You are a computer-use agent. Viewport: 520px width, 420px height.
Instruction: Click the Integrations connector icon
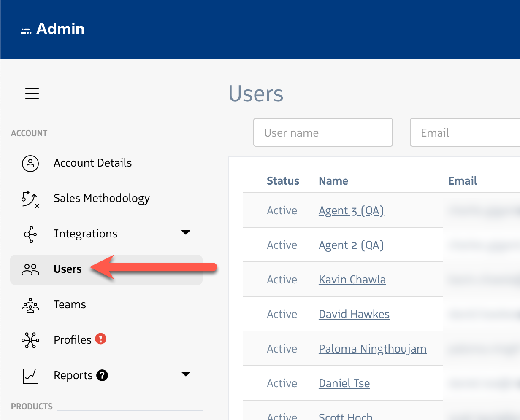pos(30,234)
